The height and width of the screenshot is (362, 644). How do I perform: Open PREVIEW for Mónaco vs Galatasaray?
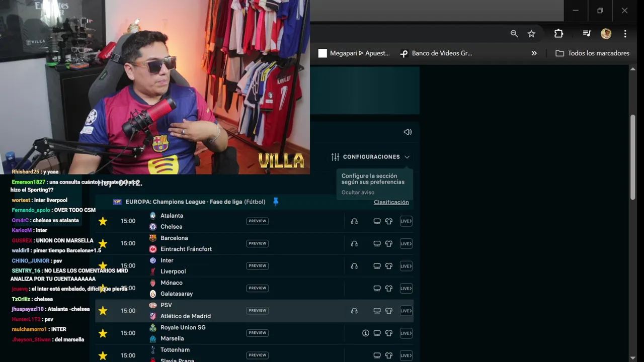(257, 288)
